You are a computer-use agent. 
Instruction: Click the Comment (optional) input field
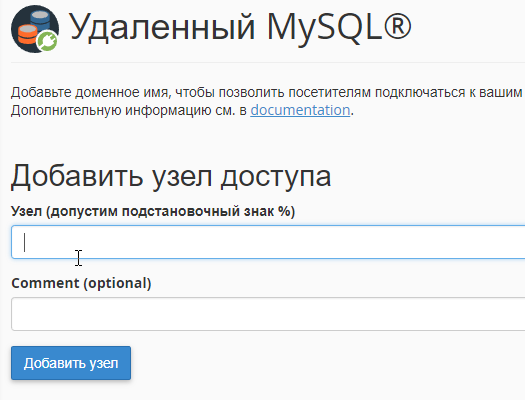pyautogui.click(x=268, y=314)
